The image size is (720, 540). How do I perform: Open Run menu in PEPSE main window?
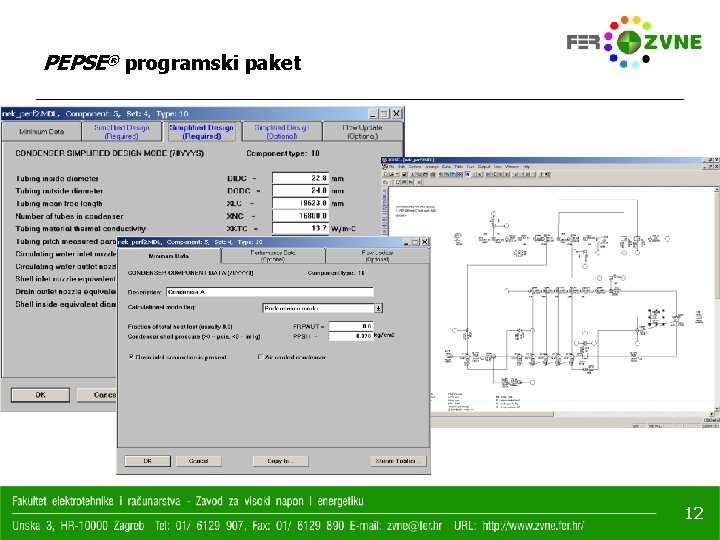[x=471, y=167]
